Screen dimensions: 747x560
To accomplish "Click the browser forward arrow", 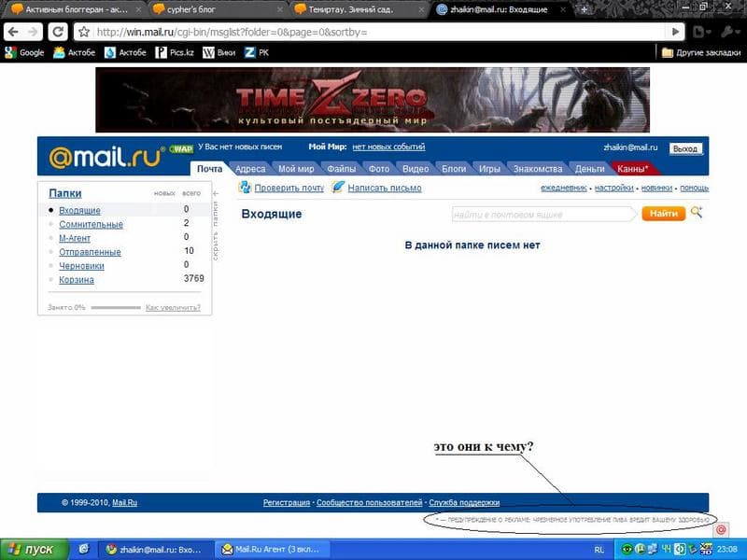I will coord(33,32).
